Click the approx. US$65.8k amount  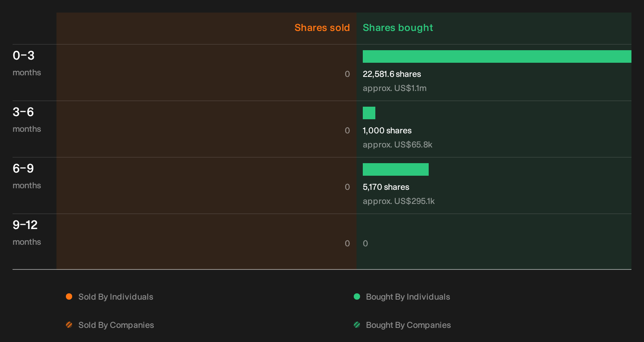pos(397,145)
